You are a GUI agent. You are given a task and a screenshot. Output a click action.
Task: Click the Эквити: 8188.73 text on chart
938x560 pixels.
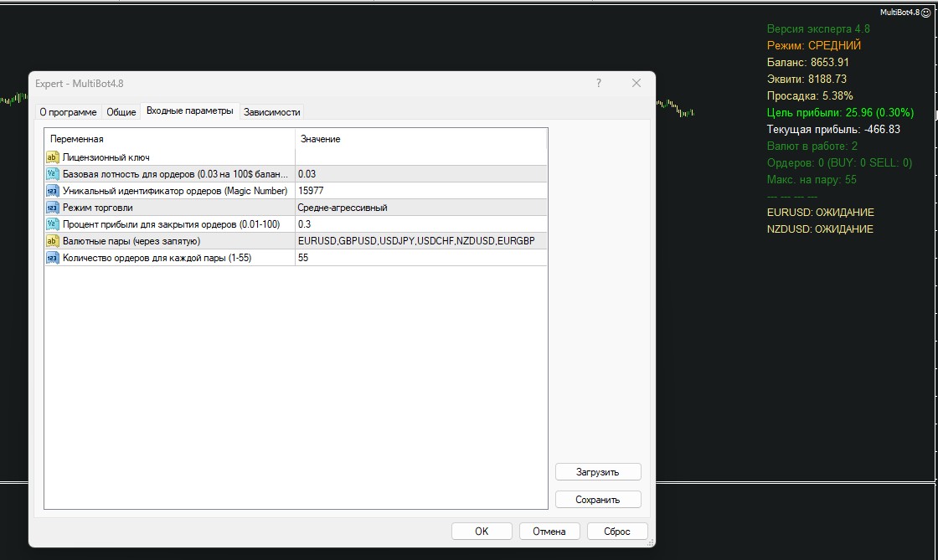tap(807, 79)
